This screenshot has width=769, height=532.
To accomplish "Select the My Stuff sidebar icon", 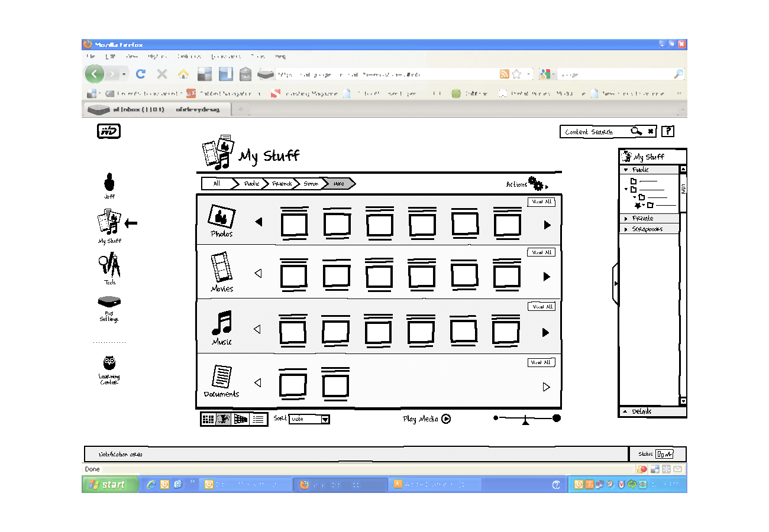I will point(109,222).
